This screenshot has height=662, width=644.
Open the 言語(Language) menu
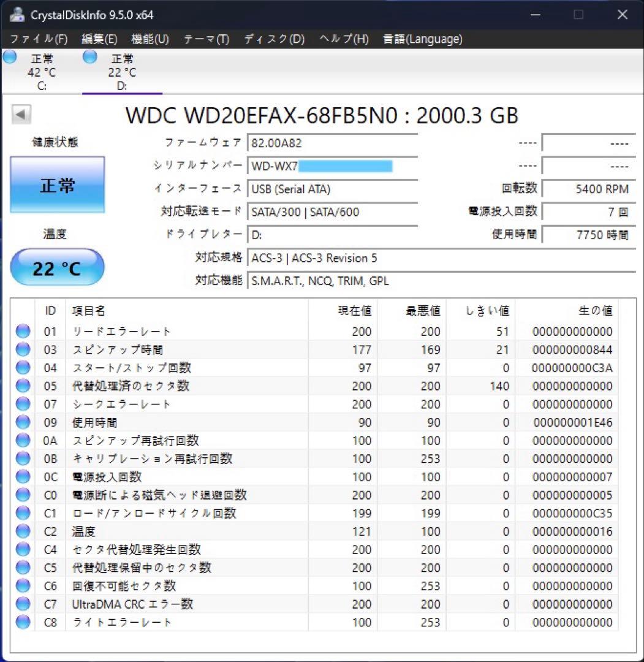[423, 39]
